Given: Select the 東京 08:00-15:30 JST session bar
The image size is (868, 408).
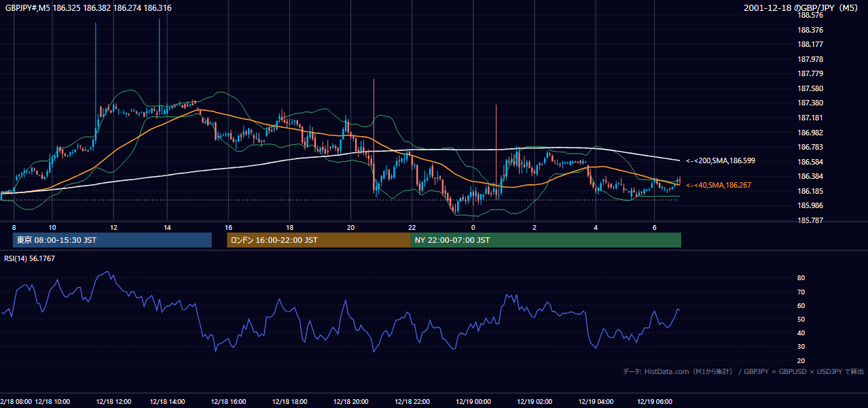Looking at the screenshot, I should click(112, 240).
